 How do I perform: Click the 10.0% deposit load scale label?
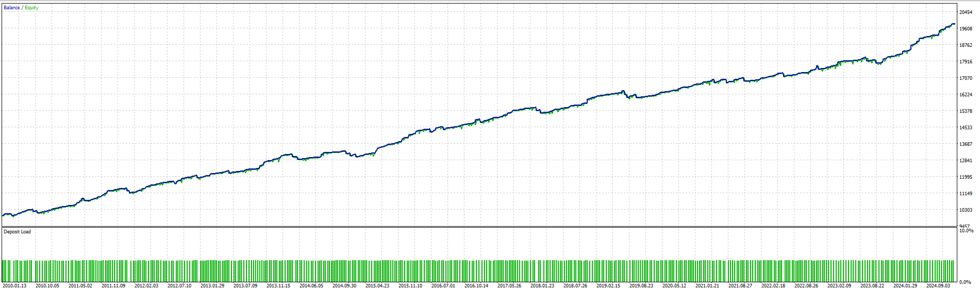(x=966, y=231)
